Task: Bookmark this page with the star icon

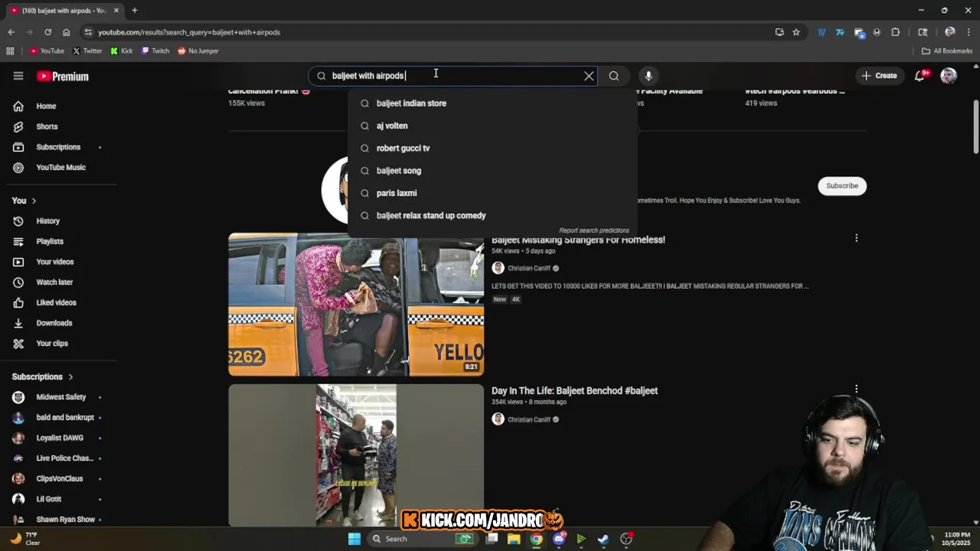Action: tap(796, 32)
